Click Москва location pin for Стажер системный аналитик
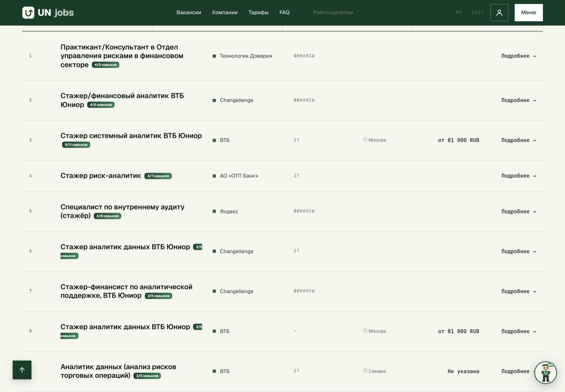The image size is (565, 392). point(365,140)
